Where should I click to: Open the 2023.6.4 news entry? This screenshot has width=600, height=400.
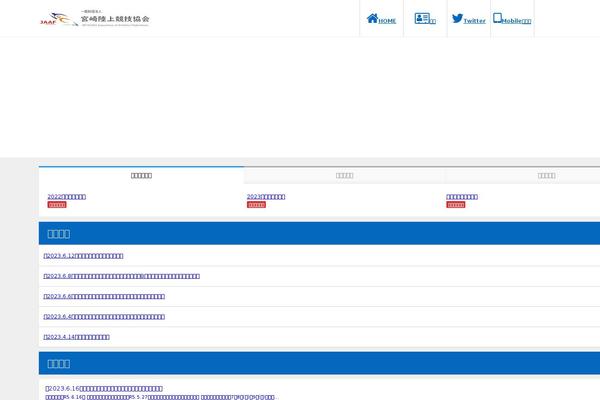pyautogui.click(x=104, y=317)
